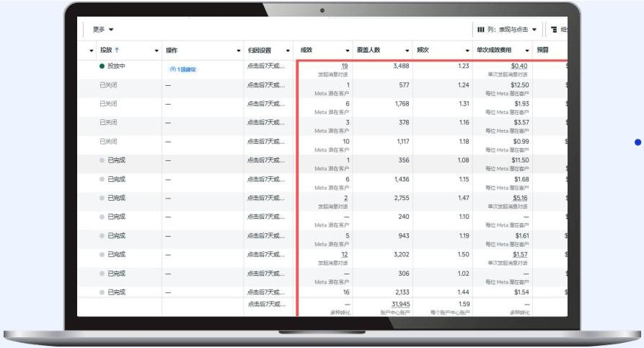Open the dropdown arrow of the 频次 column
644x348 pixels.
click(x=467, y=51)
